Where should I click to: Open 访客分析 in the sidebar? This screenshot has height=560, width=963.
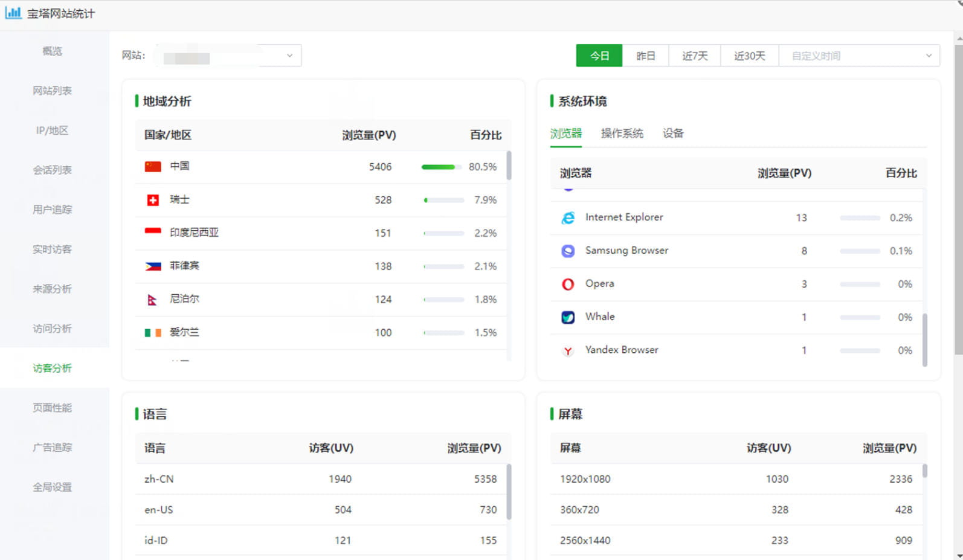52,368
